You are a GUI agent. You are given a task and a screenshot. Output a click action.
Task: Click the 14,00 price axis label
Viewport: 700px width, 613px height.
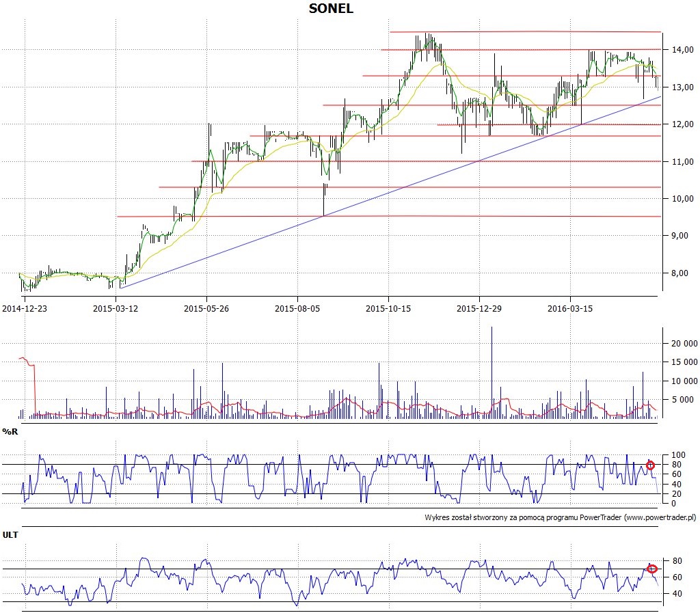[683, 50]
